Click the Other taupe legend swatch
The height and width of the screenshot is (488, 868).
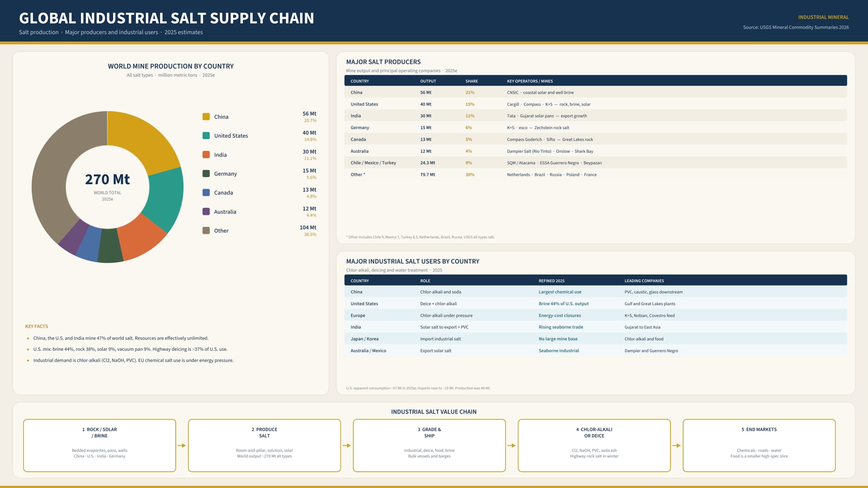point(206,231)
